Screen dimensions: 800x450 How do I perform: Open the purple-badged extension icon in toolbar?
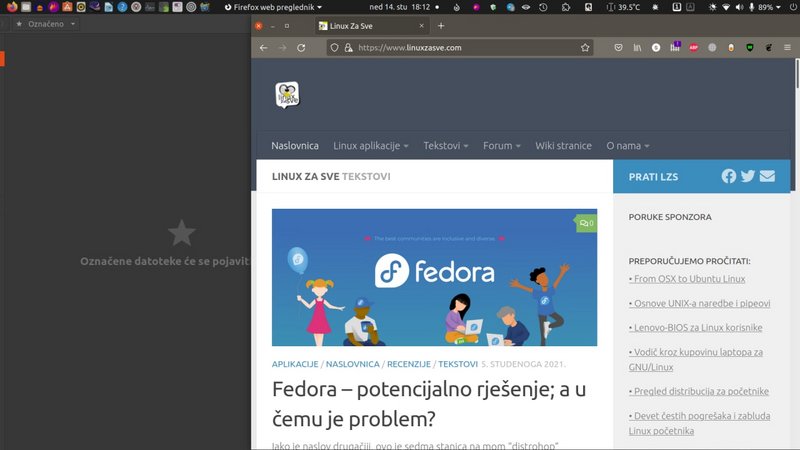(675, 47)
